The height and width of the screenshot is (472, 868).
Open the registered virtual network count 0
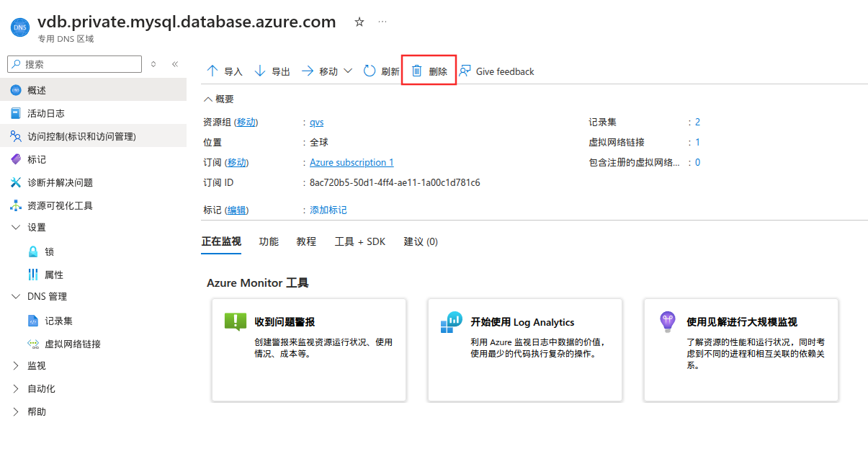(698, 162)
